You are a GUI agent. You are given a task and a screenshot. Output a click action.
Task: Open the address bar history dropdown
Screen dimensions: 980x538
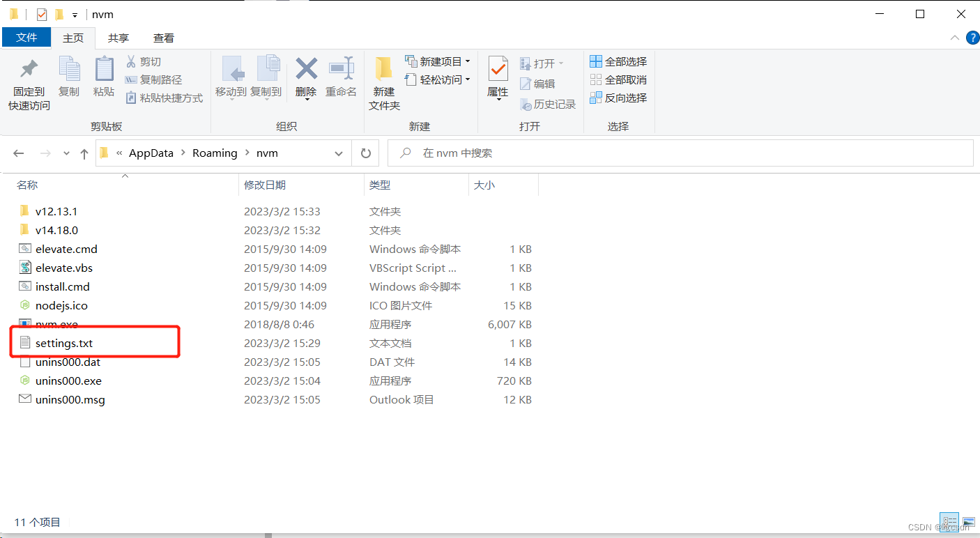(339, 153)
